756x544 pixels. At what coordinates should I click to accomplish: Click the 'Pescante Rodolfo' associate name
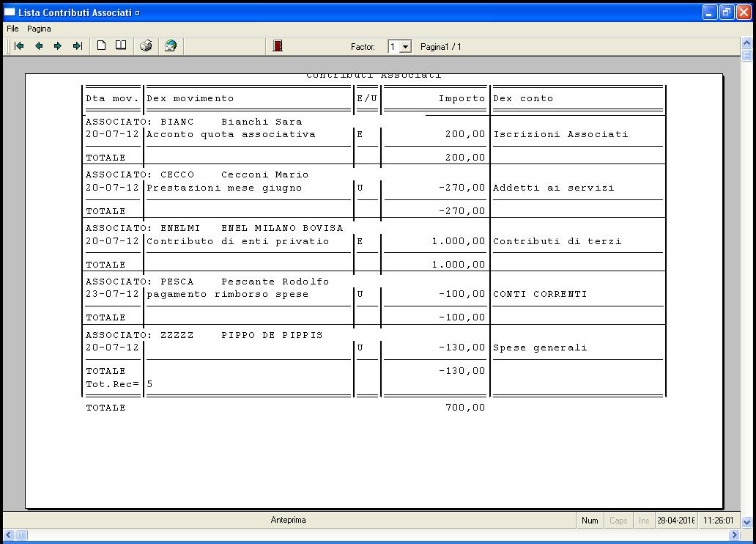(x=275, y=282)
